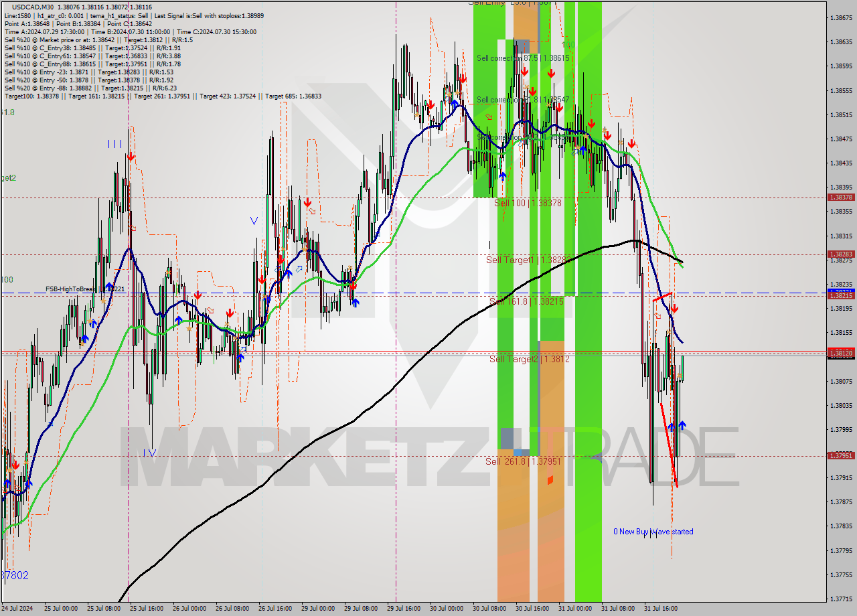Screen dimensions: 857x616
Task: Click 1.37795 on the price axis
Action: 841,550
